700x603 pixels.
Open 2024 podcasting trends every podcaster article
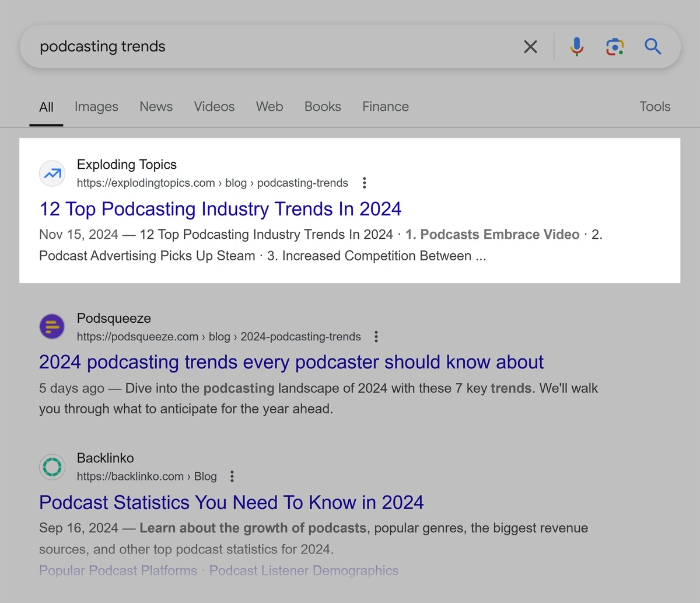tap(291, 362)
